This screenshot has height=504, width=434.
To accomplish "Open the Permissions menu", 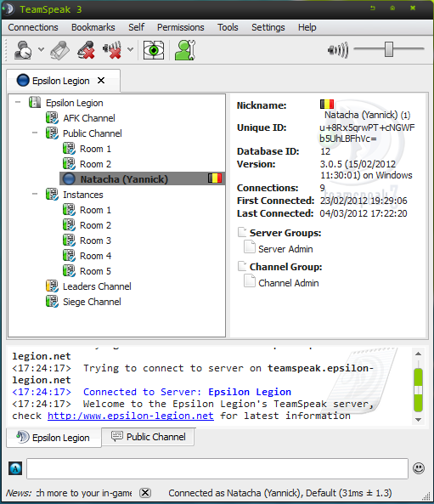I will [x=180, y=27].
